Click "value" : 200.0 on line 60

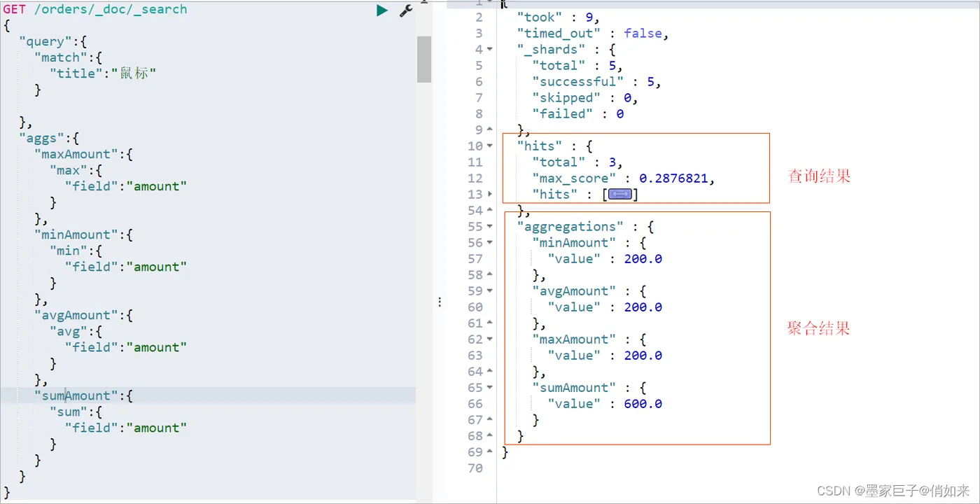tap(605, 307)
